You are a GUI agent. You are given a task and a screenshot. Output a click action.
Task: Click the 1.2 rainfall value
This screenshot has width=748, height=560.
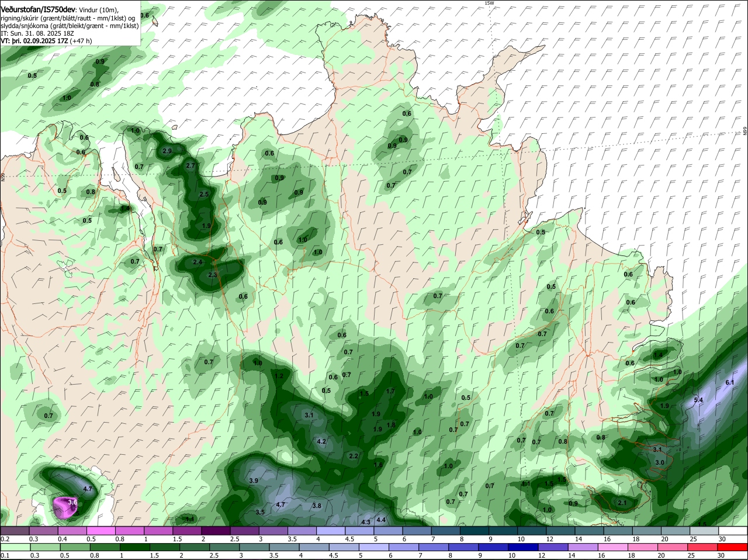click(x=279, y=376)
